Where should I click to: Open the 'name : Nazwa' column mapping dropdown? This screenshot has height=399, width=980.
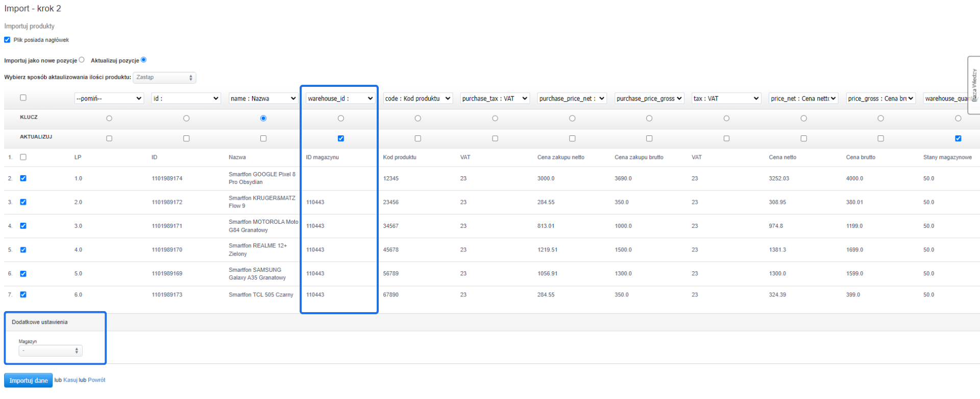[x=263, y=99]
